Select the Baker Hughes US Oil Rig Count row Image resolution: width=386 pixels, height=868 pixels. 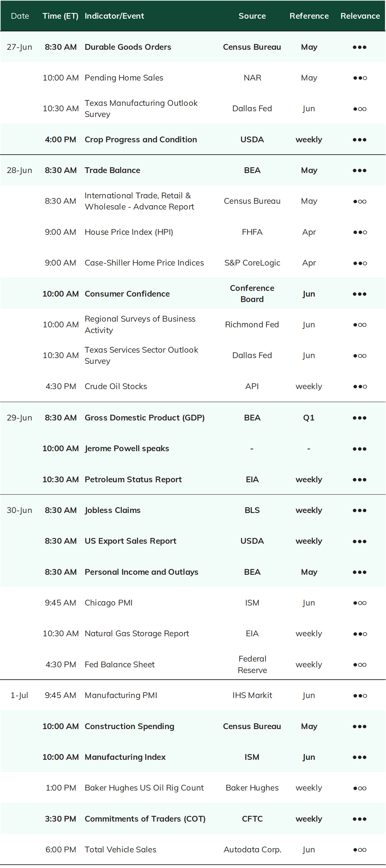pyautogui.click(x=193, y=788)
